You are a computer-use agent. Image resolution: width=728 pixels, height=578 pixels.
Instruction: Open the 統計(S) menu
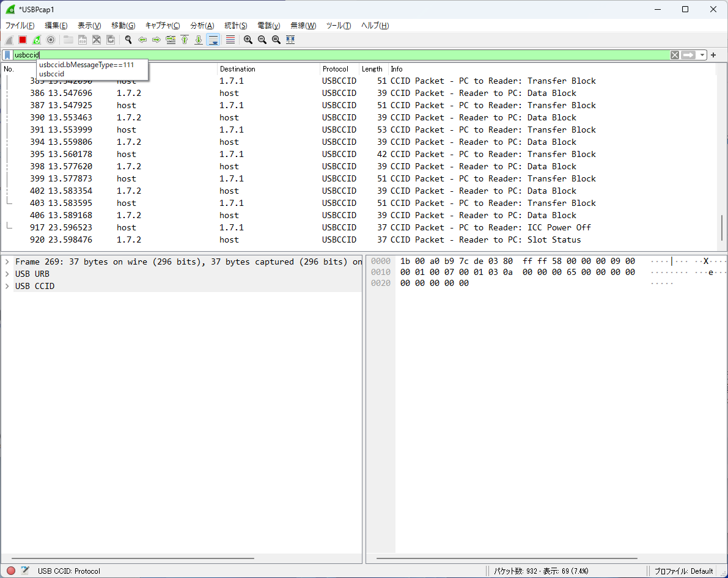235,26
